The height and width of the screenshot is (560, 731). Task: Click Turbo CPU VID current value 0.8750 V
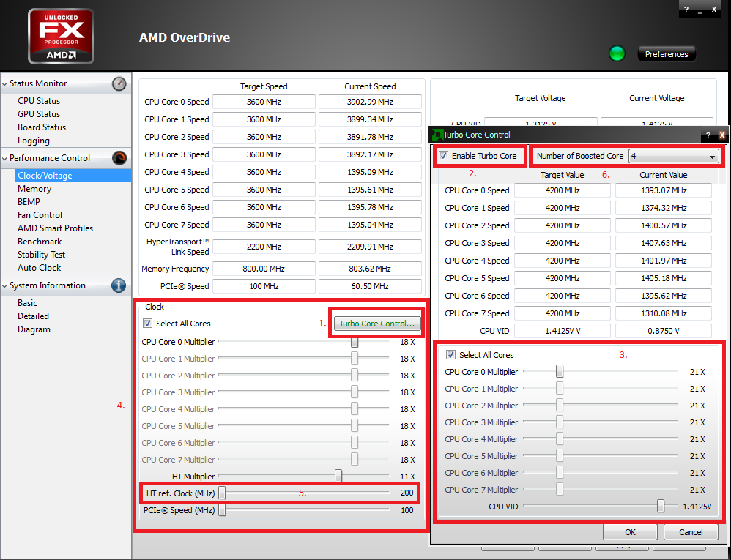coord(664,331)
